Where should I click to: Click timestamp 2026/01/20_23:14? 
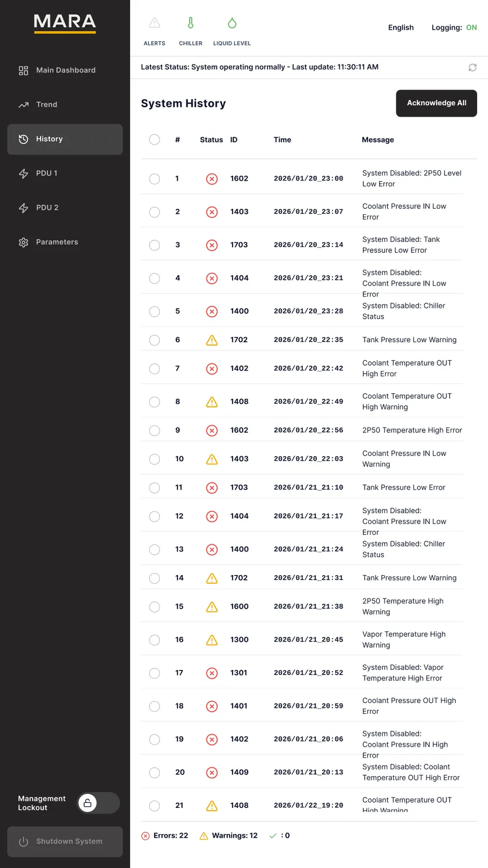(309, 245)
